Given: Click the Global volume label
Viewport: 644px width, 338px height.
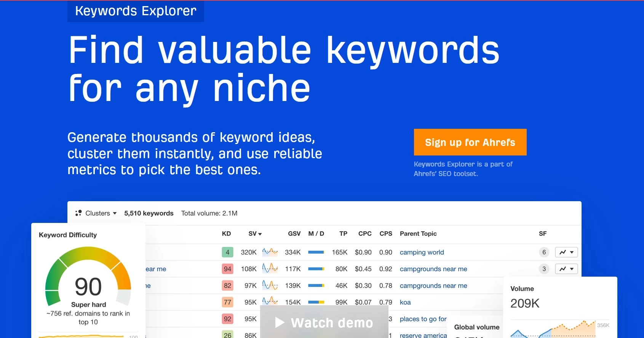Looking at the screenshot, I should click(476, 327).
